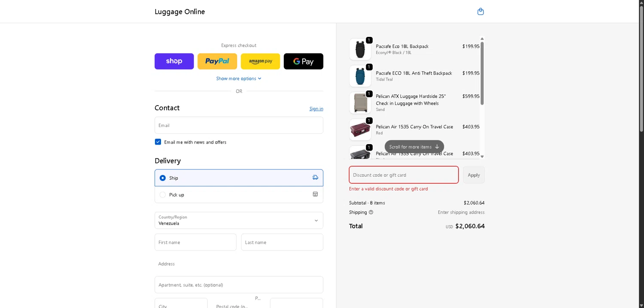
Task: Choose Amazon Pay express checkout
Action: pos(260,61)
